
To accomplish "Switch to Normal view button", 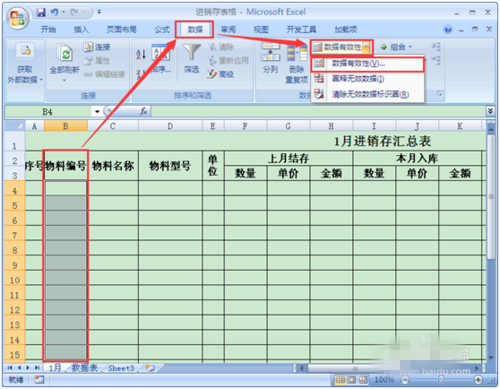I will [340, 380].
